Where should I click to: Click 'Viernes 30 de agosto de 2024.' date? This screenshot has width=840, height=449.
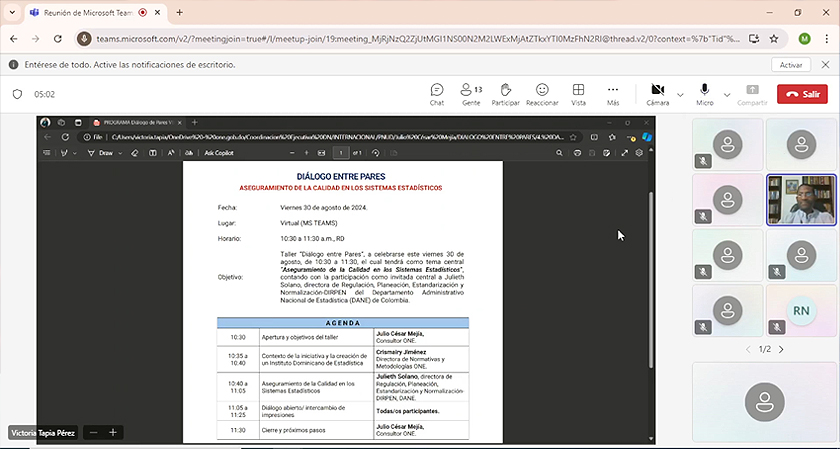(324, 207)
